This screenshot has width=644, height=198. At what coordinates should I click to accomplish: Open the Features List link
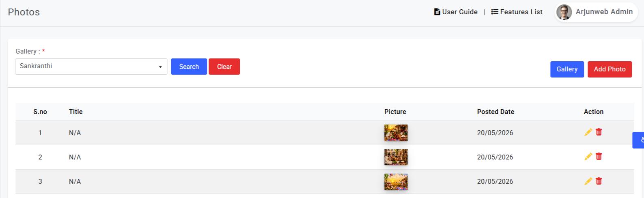click(517, 12)
